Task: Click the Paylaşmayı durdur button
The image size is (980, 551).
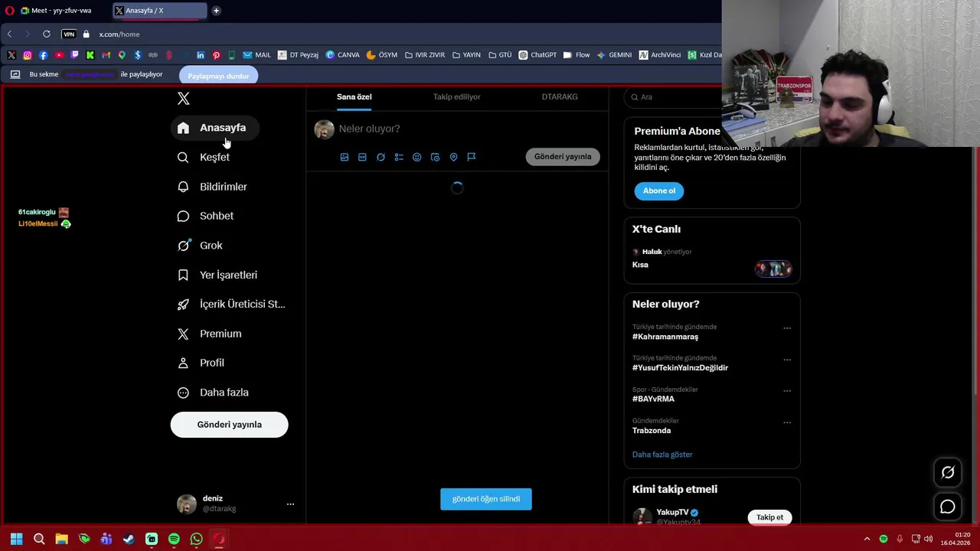Action: (x=218, y=76)
